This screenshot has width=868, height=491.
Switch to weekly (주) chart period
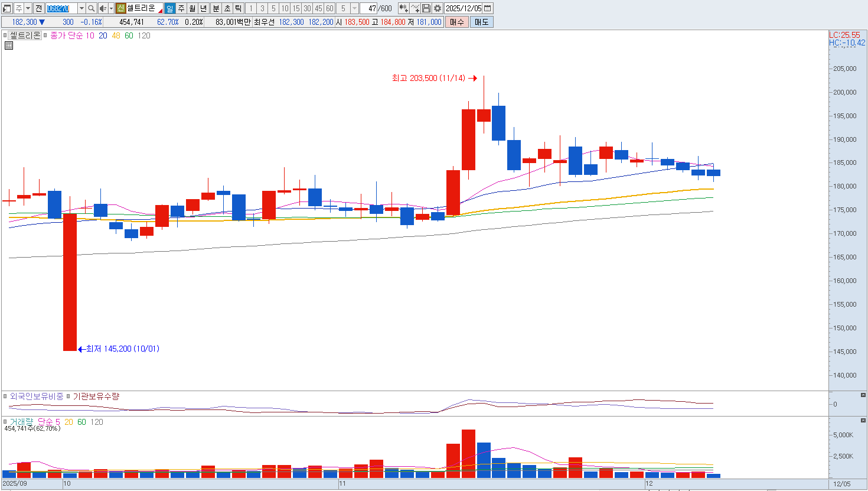point(181,8)
